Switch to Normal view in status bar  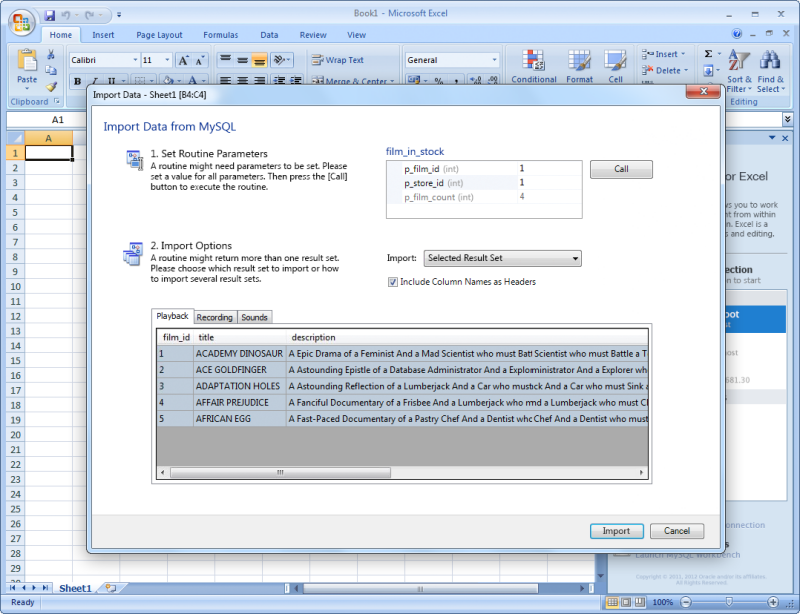[612, 602]
